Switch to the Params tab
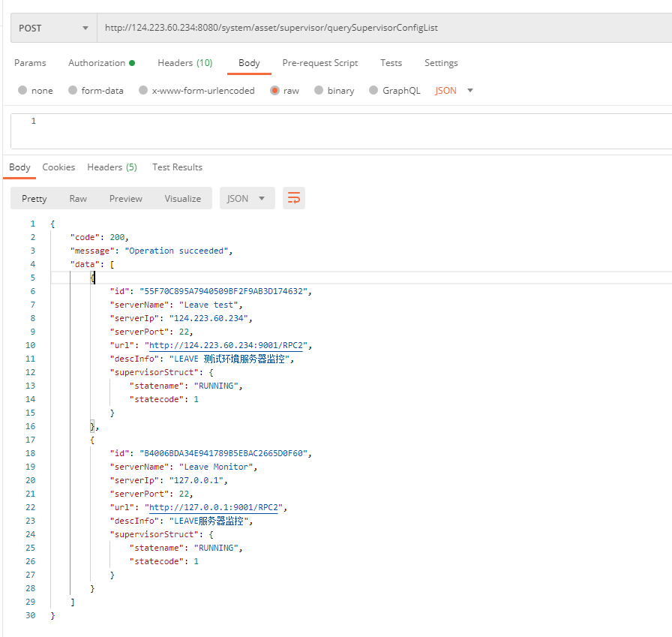Image resolution: width=672 pixels, height=637 pixels. pyautogui.click(x=30, y=63)
